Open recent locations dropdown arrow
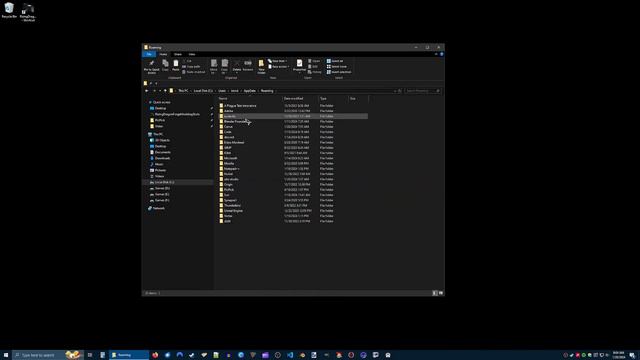This screenshot has width=640, height=360. 160,91
